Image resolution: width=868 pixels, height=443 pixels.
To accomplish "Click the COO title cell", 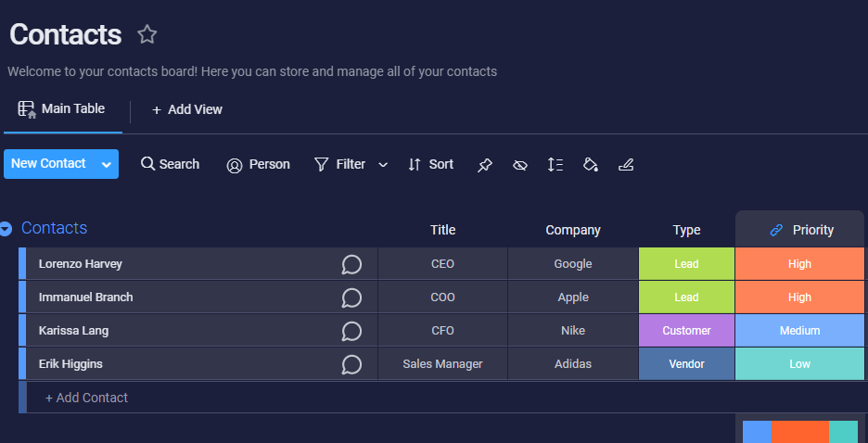I will [443, 297].
